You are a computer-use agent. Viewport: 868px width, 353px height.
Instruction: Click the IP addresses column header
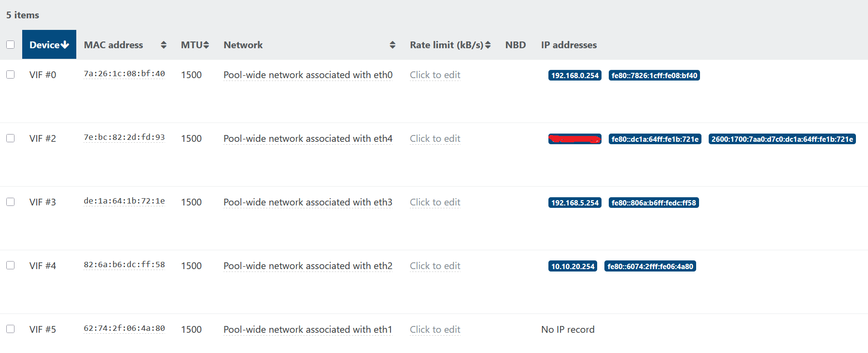(x=569, y=45)
